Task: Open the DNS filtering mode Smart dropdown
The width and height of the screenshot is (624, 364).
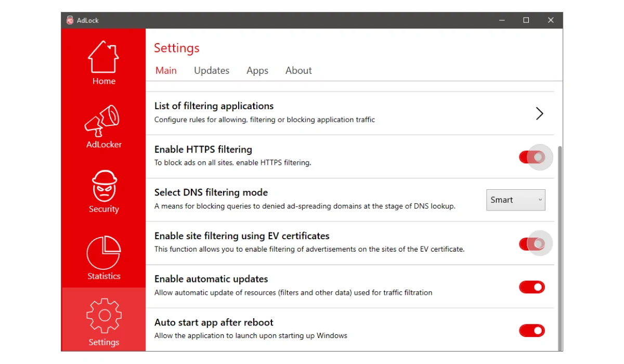Action: [x=516, y=200]
